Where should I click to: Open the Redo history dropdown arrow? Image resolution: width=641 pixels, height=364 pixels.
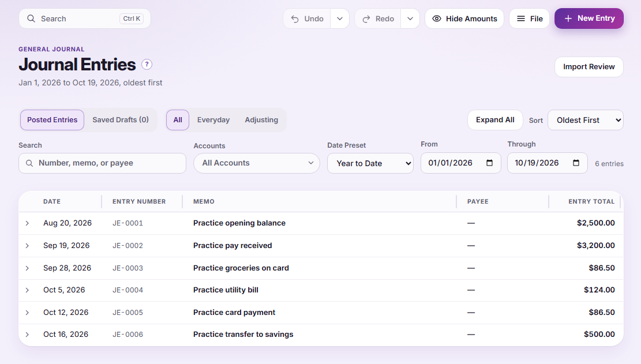(x=410, y=19)
